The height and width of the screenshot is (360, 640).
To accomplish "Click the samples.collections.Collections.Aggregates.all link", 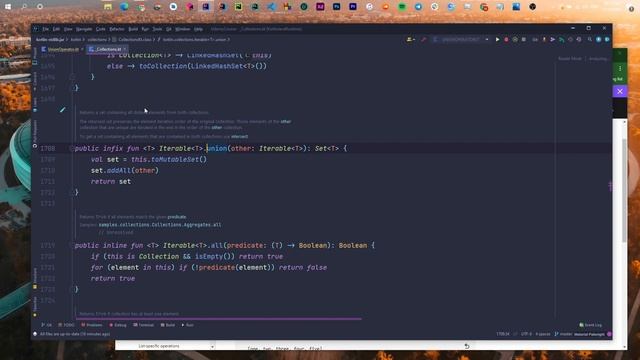I will [x=160, y=225].
